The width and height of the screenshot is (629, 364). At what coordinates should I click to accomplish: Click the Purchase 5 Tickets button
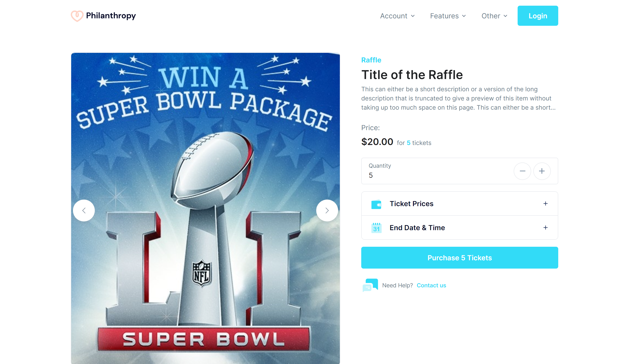pos(460,258)
